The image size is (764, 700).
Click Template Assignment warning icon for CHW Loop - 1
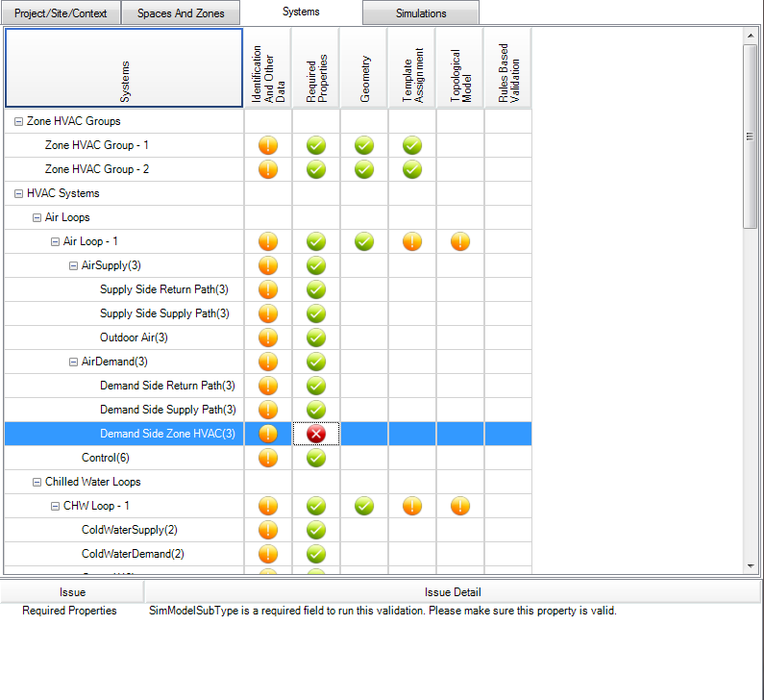(412, 506)
